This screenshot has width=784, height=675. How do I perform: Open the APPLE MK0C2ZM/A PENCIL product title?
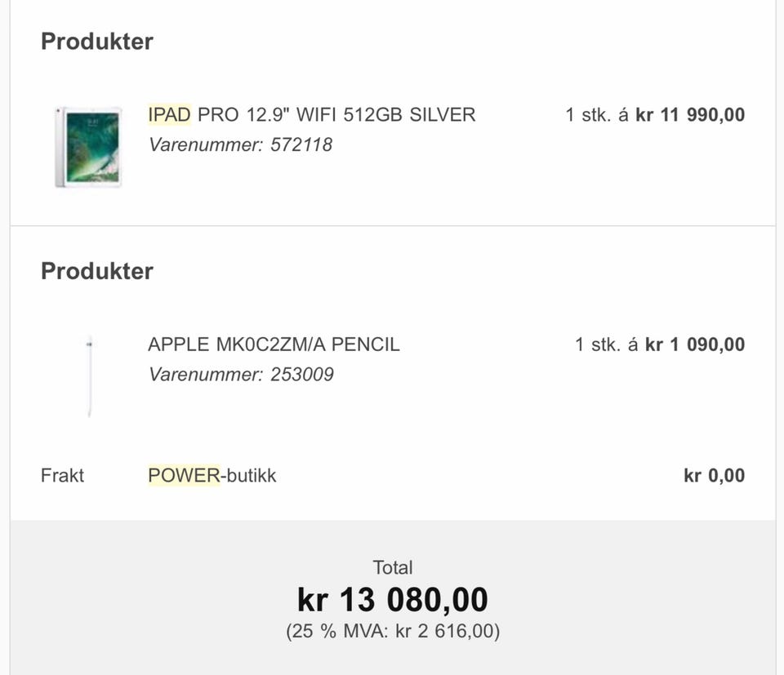click(x=274, y=344)
